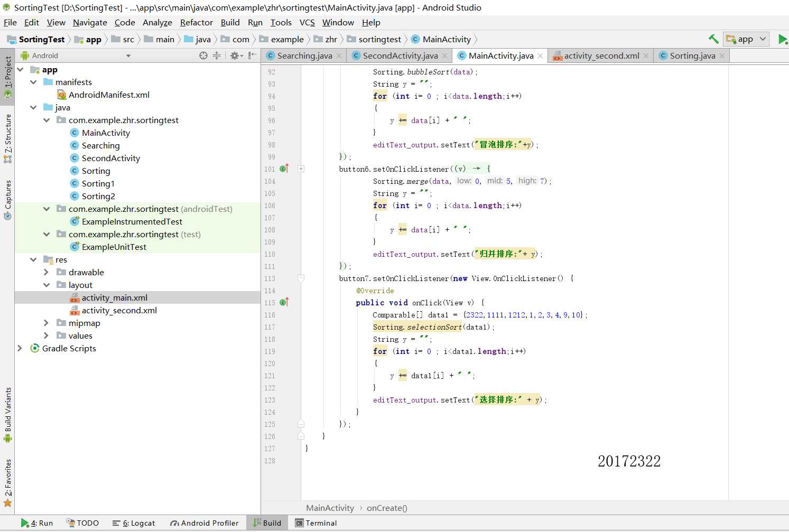Click the zhr breadcrumb folder
The image size is (789, 532).
pos(326,39)
